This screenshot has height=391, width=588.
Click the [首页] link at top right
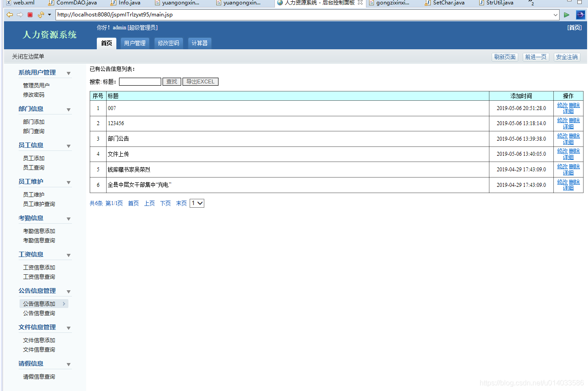(574, 28)
